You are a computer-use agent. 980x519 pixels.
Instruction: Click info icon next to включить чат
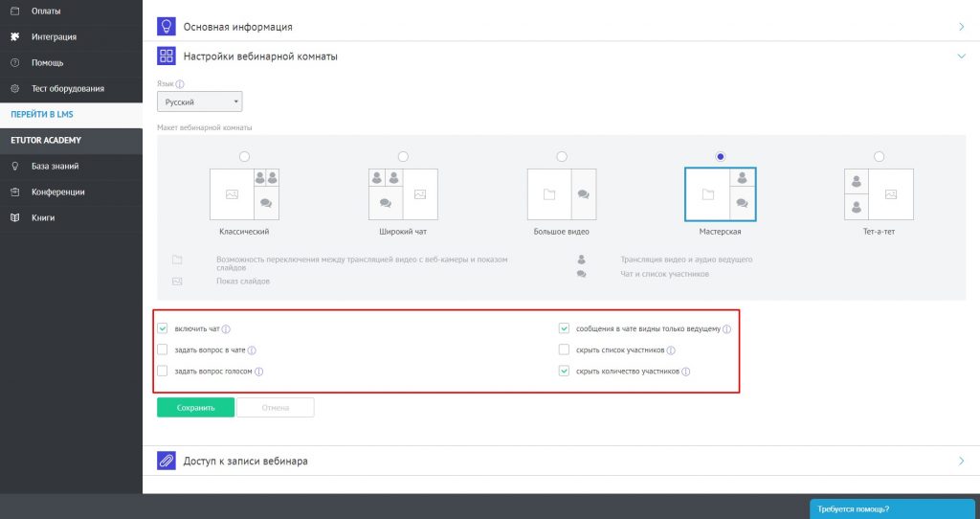[x=226, y=329]
